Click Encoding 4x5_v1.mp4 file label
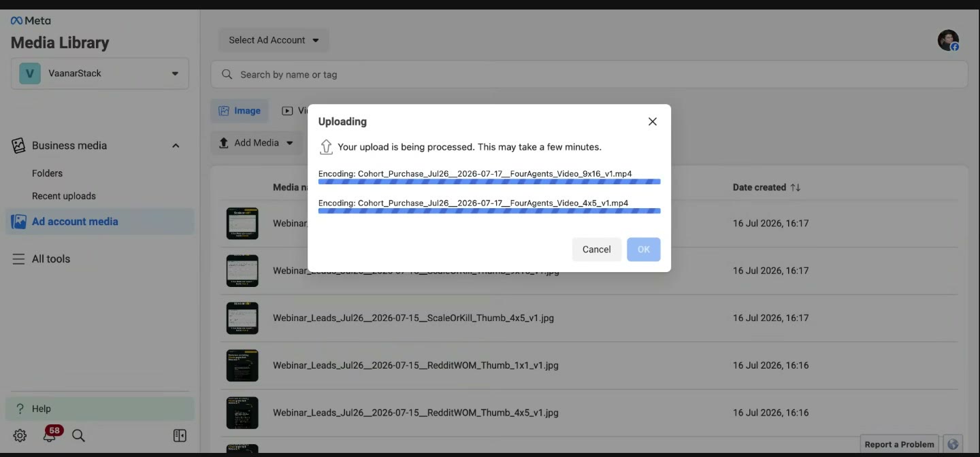This screenshot has height=457, width=980. pyautogui.click(x=473, y=203)
